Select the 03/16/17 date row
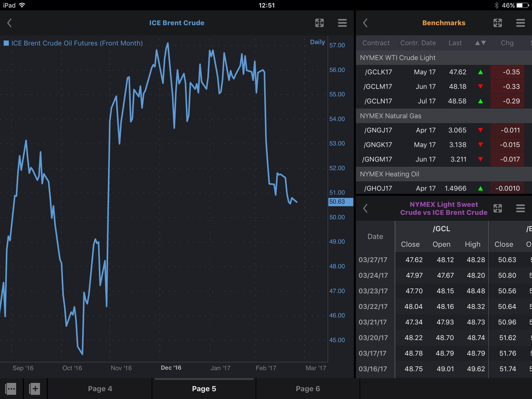 pos(444,369)
